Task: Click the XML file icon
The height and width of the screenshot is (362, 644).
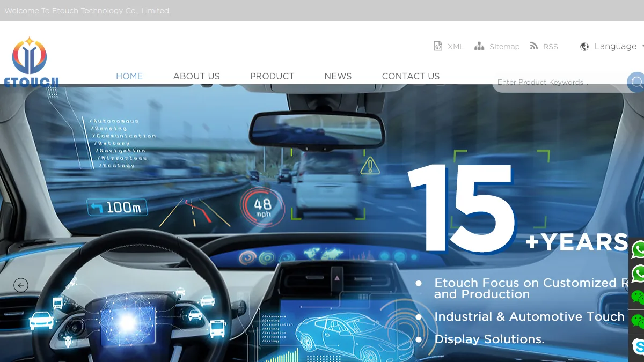Action: [438, 46]
